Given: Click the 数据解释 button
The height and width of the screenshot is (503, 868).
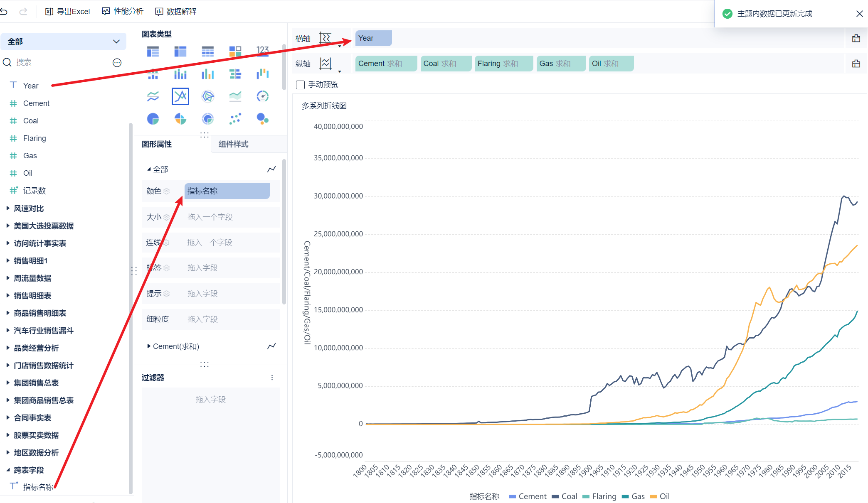Looking at the screenshot, I should coord(176,12).
